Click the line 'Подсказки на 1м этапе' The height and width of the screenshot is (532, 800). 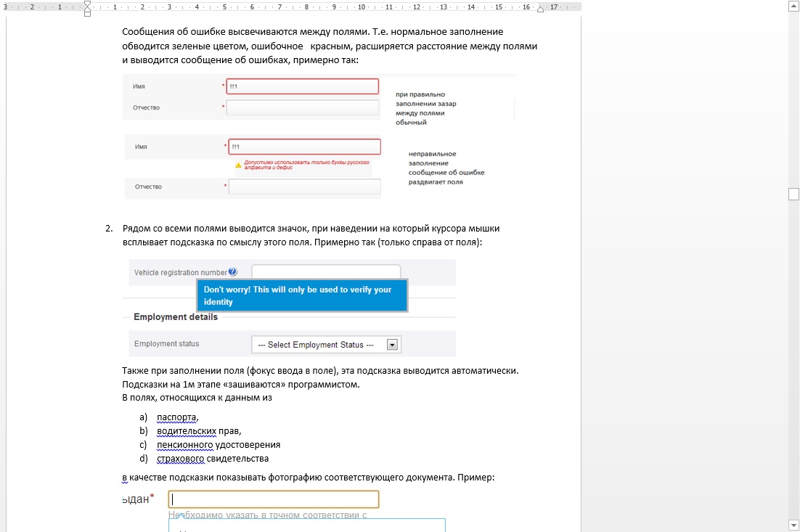point(241,384)
